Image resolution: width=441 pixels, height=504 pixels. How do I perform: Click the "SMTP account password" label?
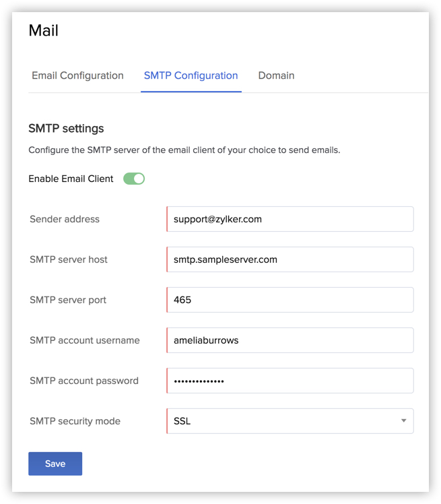pyautogui.click(x=84, y=381)
